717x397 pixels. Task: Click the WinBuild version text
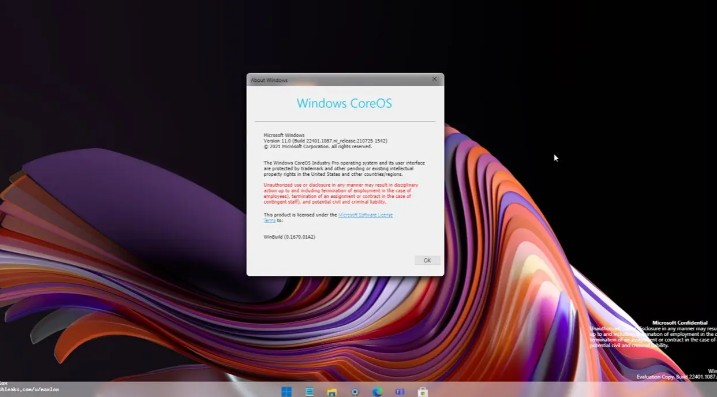click(x=289, y=237)
